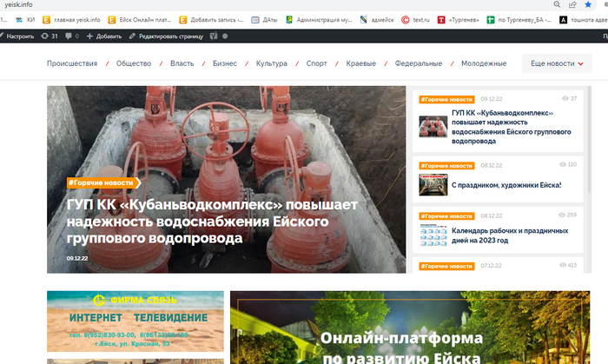Click the news list vertical scrollbar
This screenshot has width=608, height=364.
click(590, 140)
